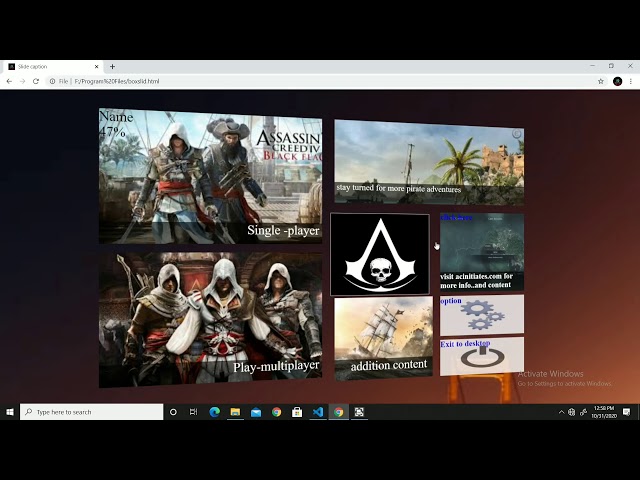Go back in browser history
The width and height of the screenshot is (640, 480).
pyautogui.click(x=9, y=81)
